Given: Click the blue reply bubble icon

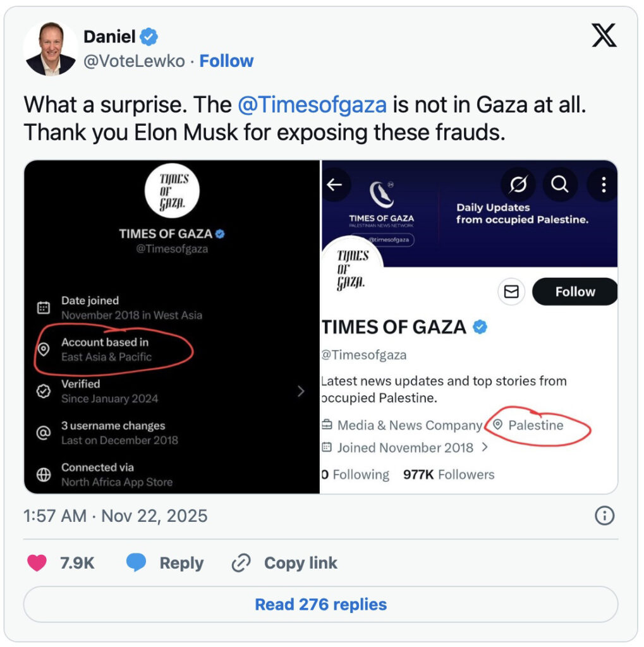Looking at the screenshot, I should tap(136, 562).
